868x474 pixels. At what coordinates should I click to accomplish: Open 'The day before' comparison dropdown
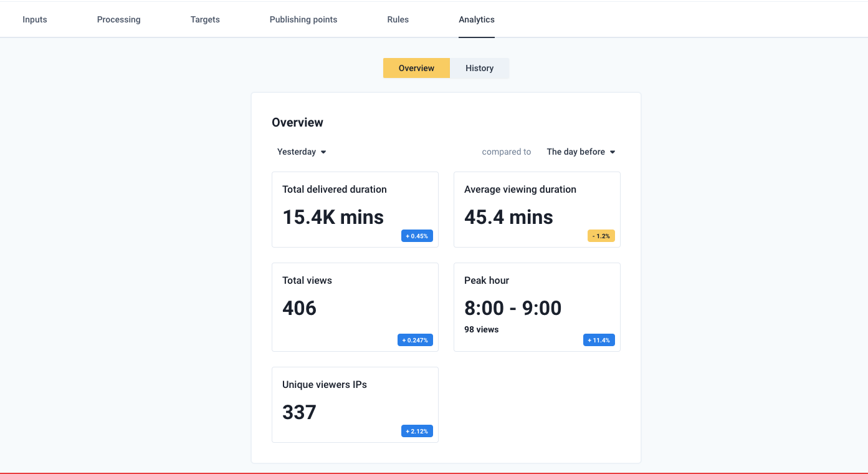[x=581, y=152]
